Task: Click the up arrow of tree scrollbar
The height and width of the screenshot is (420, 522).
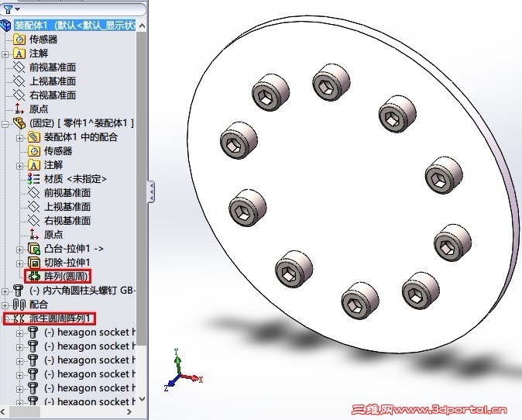Action: (143, 26)
